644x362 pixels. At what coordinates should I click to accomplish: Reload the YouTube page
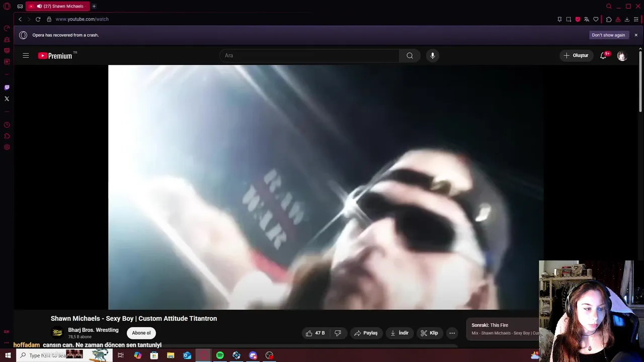(x=38, y=19)
